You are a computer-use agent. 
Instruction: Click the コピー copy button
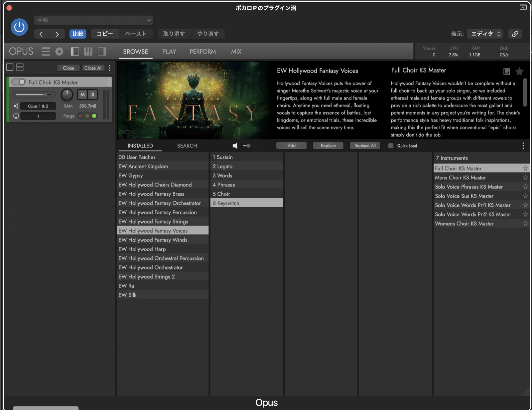click(x=105, y=34)
